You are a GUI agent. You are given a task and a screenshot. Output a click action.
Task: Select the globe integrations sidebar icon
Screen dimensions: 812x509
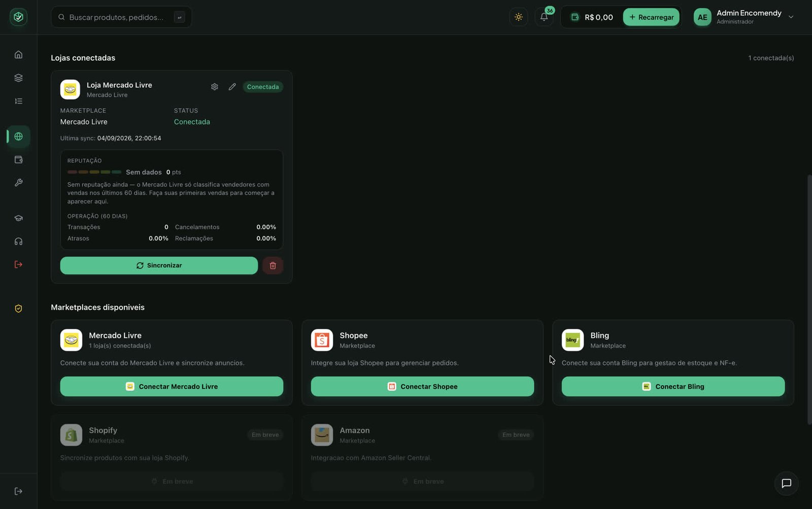pyautogui.click(x=18, y=137)
